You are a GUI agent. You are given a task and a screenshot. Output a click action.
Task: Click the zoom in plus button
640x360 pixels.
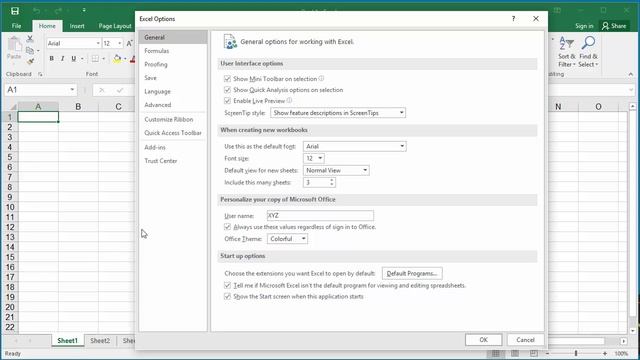click(605, 353)
